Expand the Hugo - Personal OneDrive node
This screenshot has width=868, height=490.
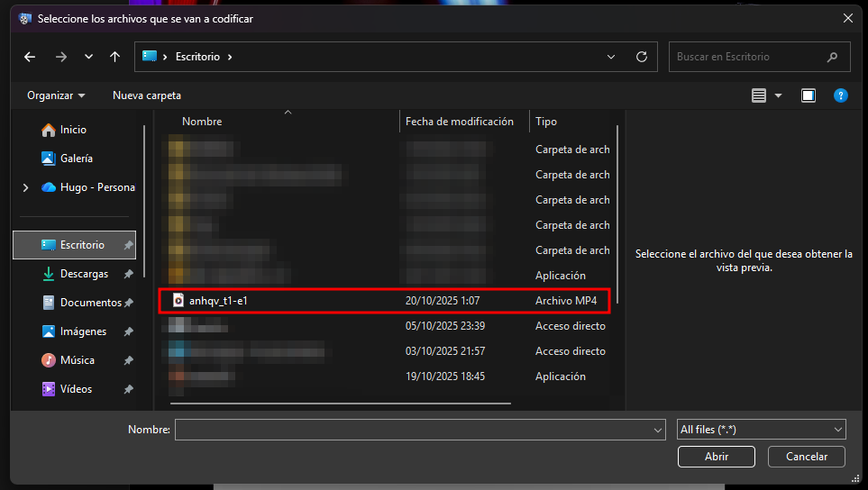pos(25,187)
